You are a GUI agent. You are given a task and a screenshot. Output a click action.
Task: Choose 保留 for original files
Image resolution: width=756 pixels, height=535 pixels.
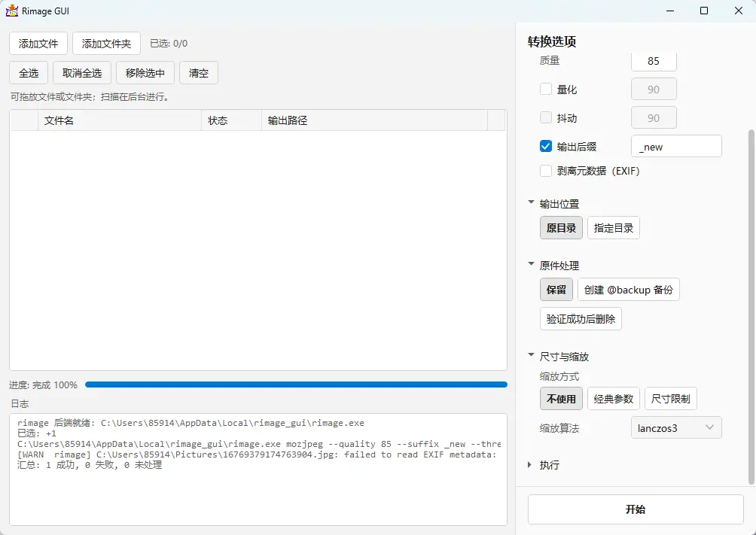click(556, 290)
